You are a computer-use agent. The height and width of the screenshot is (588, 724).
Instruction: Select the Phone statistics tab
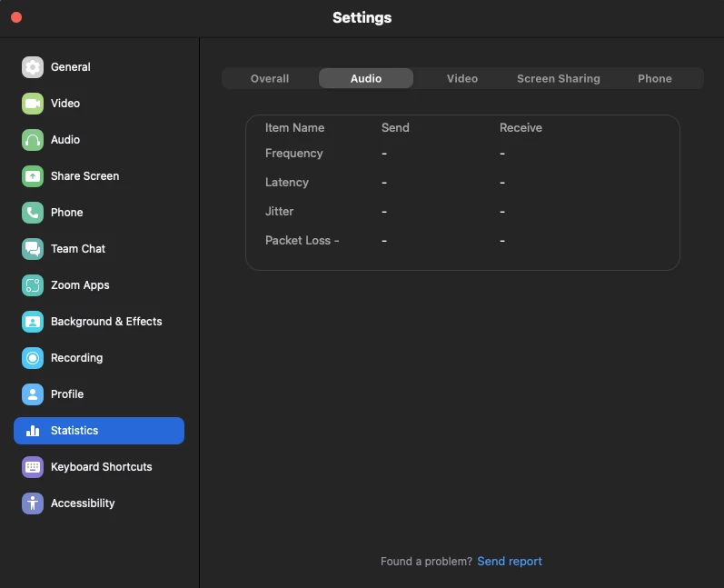655,79
